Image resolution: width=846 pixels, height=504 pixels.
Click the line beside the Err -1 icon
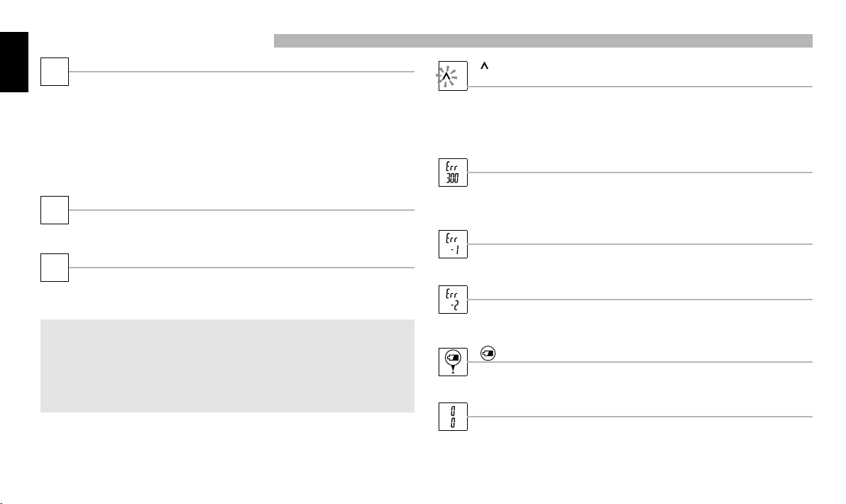pyautogui.click(x=640, y=244)
